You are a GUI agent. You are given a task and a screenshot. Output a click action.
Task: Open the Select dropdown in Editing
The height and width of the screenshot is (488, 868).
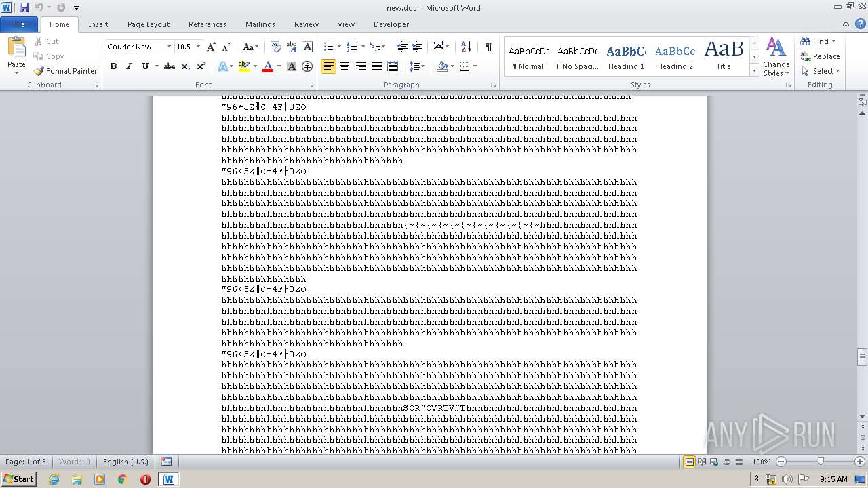[x=821, y=71]
